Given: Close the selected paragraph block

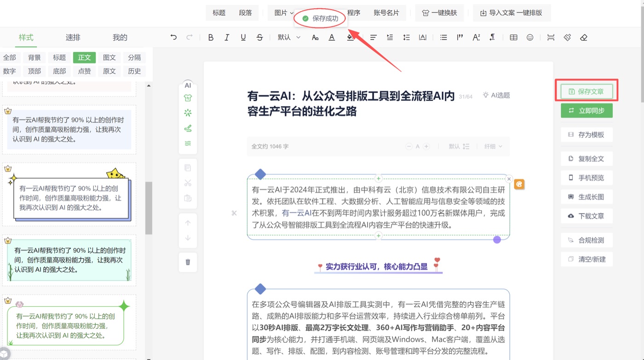Looking at the screenshot, I should (509, 179).
